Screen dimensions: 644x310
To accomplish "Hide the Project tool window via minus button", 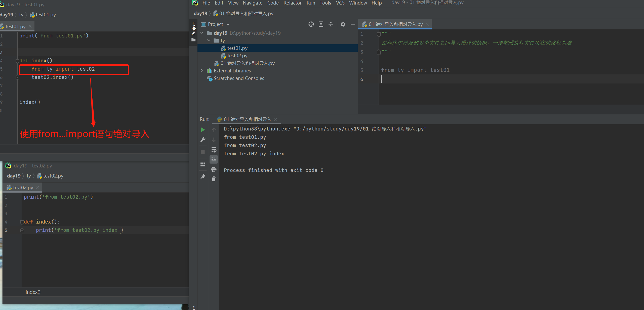I will [353, 24].
